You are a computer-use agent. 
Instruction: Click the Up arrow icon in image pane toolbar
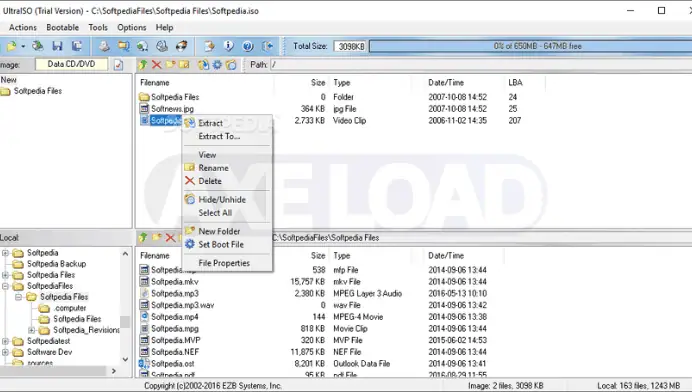[x=143, y=65]
